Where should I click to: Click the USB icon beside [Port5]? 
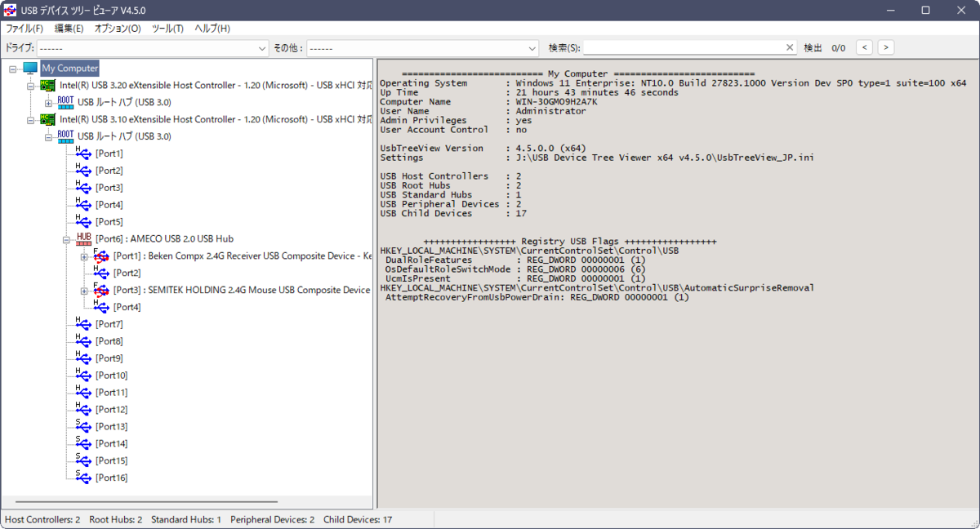[x=83, y=221]
